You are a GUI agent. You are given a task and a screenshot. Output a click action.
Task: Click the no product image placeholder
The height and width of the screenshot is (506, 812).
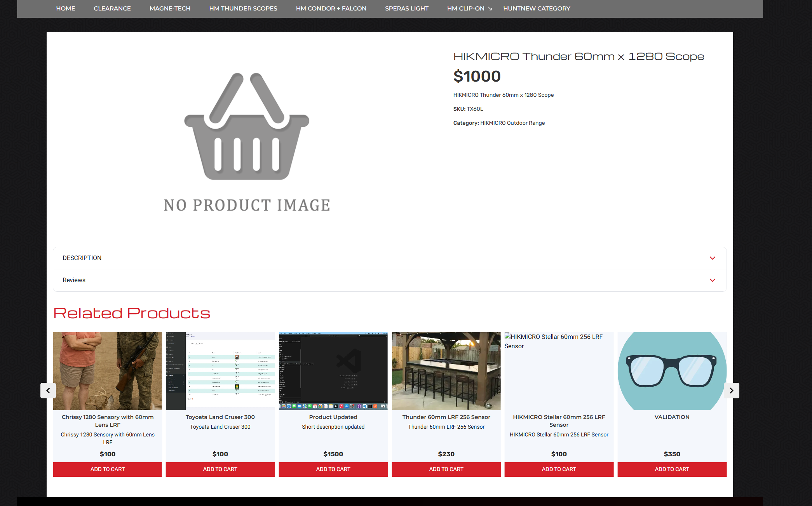[x=247, y=142]
